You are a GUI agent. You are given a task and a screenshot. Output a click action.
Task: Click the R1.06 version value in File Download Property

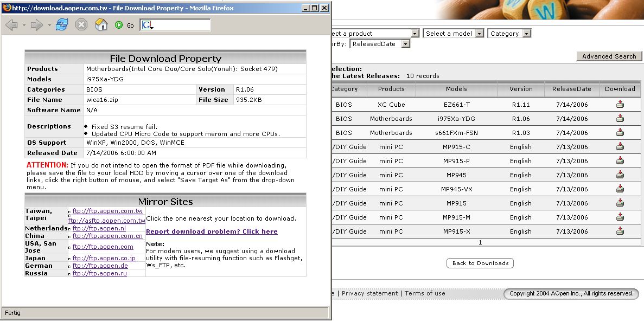[x=245, y=89]
